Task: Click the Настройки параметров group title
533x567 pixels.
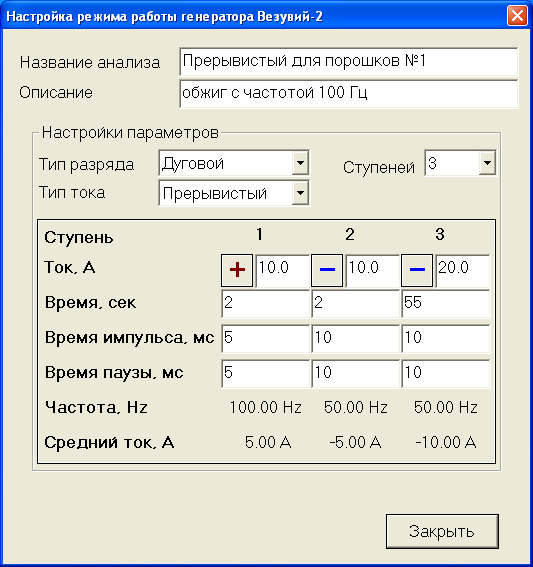Action: pos(130,133)
